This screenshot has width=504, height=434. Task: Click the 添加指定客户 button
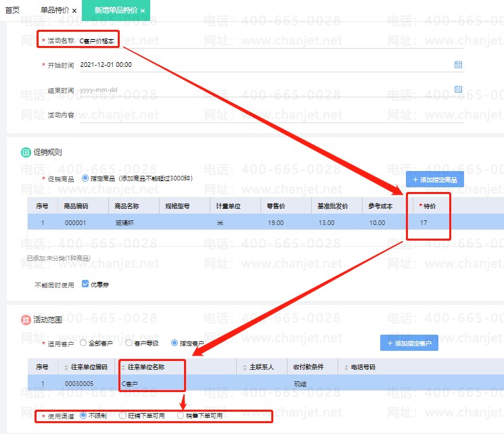pos(409,343)
